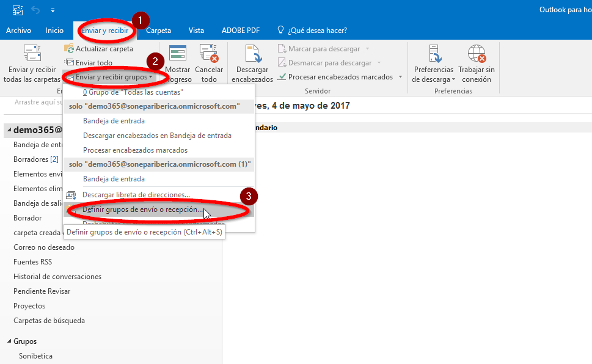
Task: Expand the Desmarcar para descargar dropdown arrow
Action: 379,63
